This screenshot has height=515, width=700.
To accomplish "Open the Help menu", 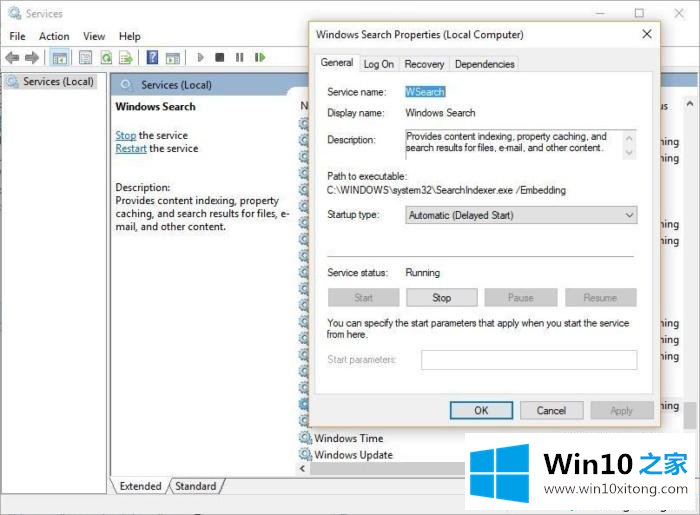I will (129, 36).
